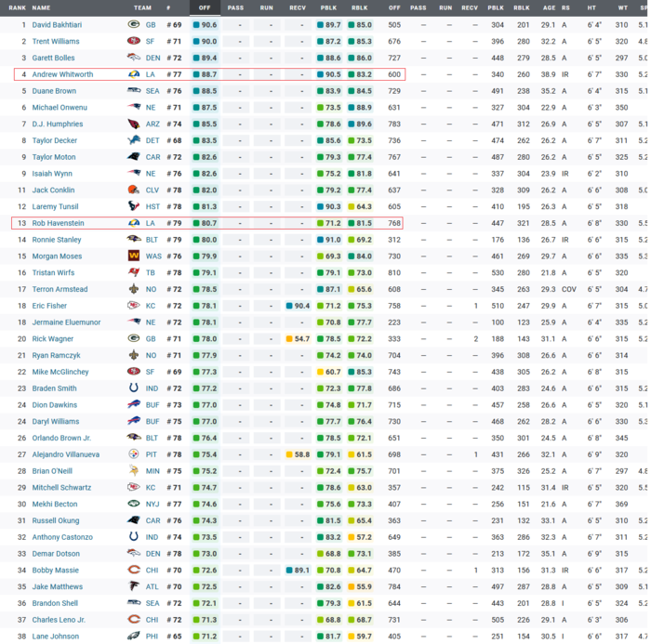Open Garett Bolles' player link
The image size is (651, 644).
pos(54,58)
